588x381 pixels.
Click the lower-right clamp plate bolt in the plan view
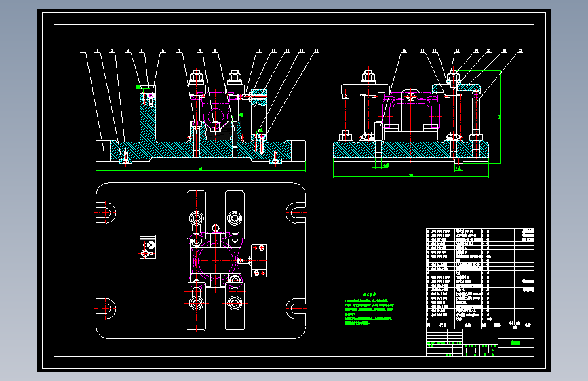[x=235, y=303]
